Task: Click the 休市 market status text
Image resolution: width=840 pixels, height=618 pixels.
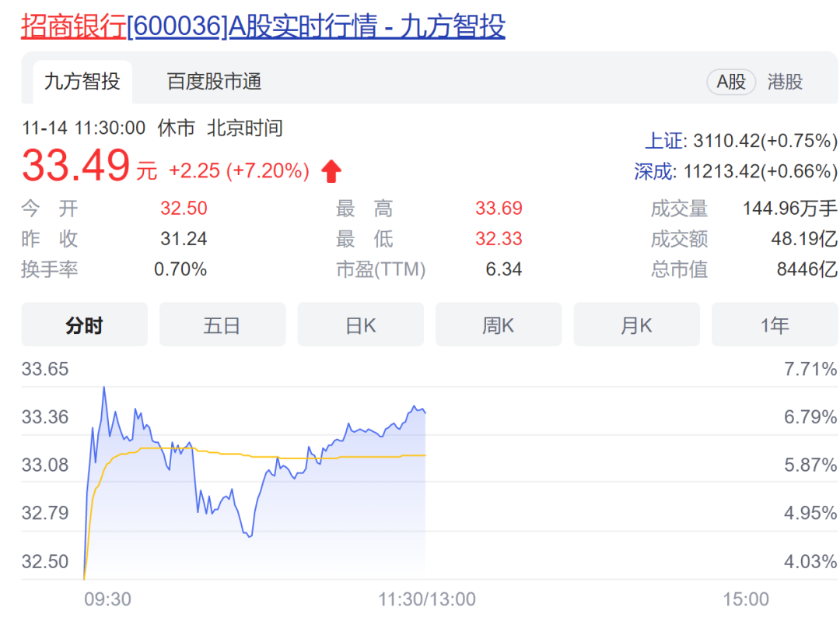Action: pos(177,128)
